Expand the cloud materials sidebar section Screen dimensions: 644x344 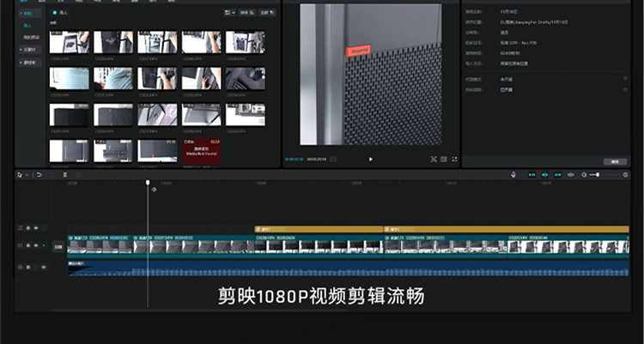(x=30, y=50)
